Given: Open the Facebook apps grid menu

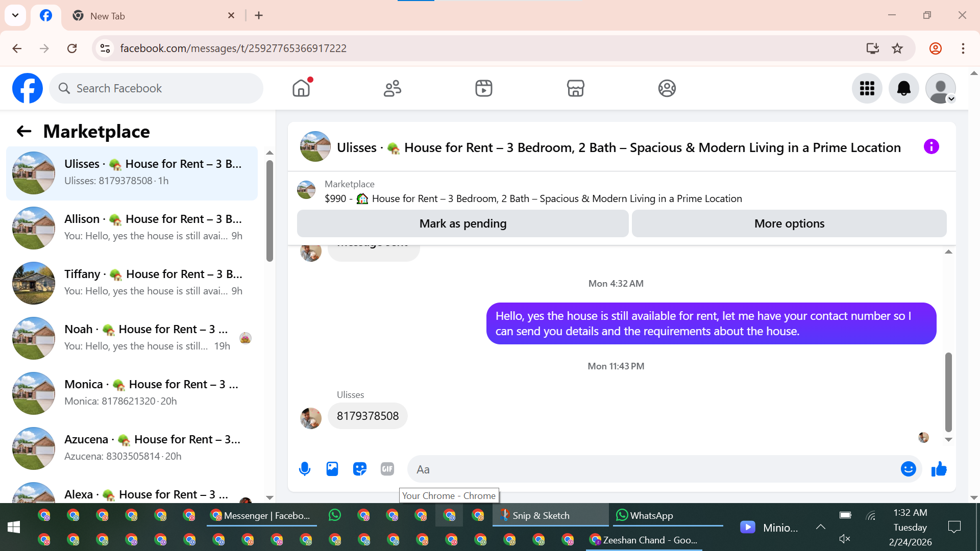Looking at the screenshot, I should 867,88.
